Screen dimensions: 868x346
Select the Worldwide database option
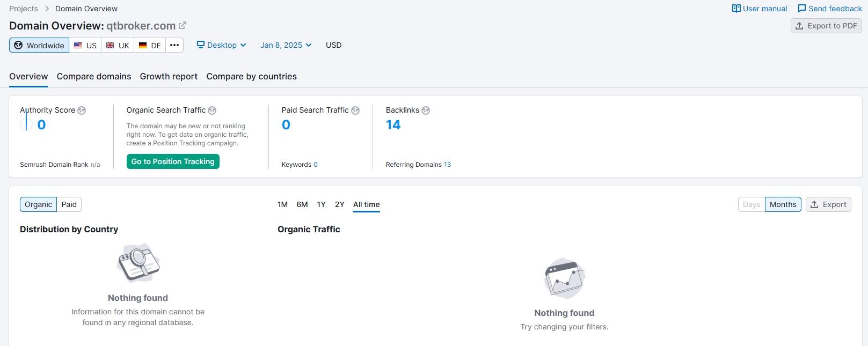[39, 45]
